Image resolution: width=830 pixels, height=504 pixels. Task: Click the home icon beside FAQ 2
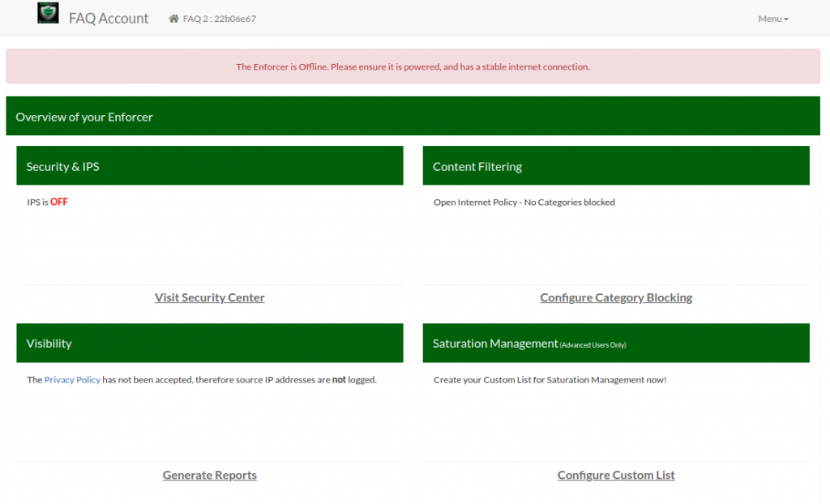coord(173,19)
